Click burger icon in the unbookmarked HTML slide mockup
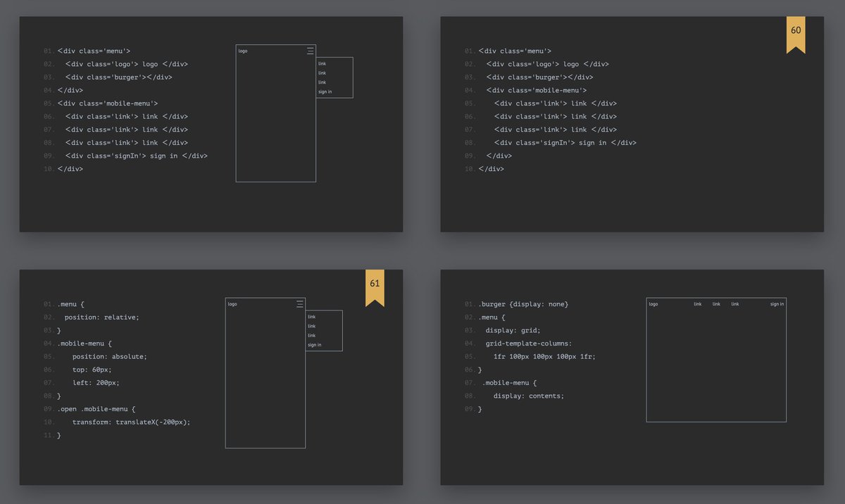 (311, 51)
